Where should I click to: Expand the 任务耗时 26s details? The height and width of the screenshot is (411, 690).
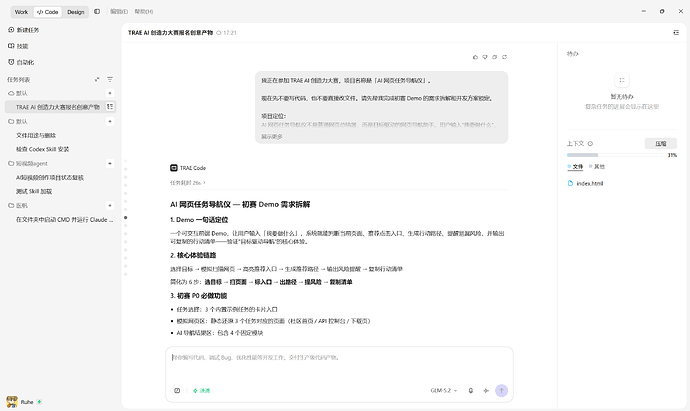click(x=188, y=183)
